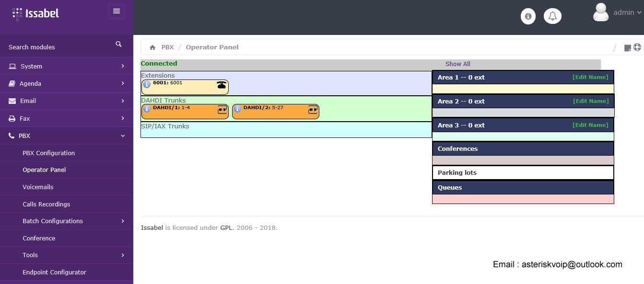644x284 pixels.
Task: Click PBX in the breadcrumb
Action: coord(167,47)
